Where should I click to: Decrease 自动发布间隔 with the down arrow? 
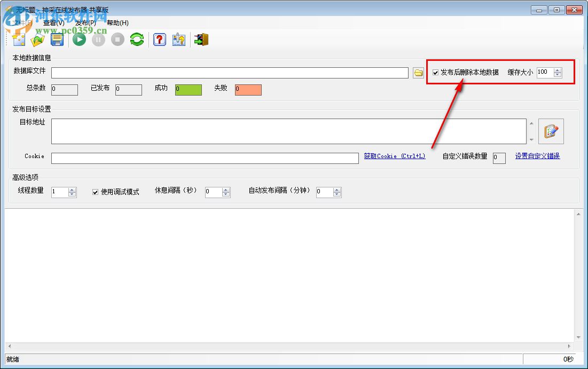337,194
